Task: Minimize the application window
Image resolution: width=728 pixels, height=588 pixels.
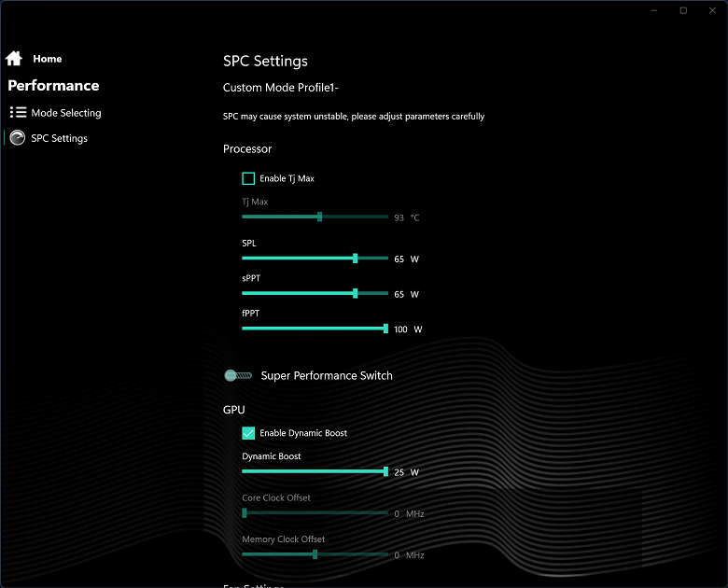Action: [x=654, y=10]
